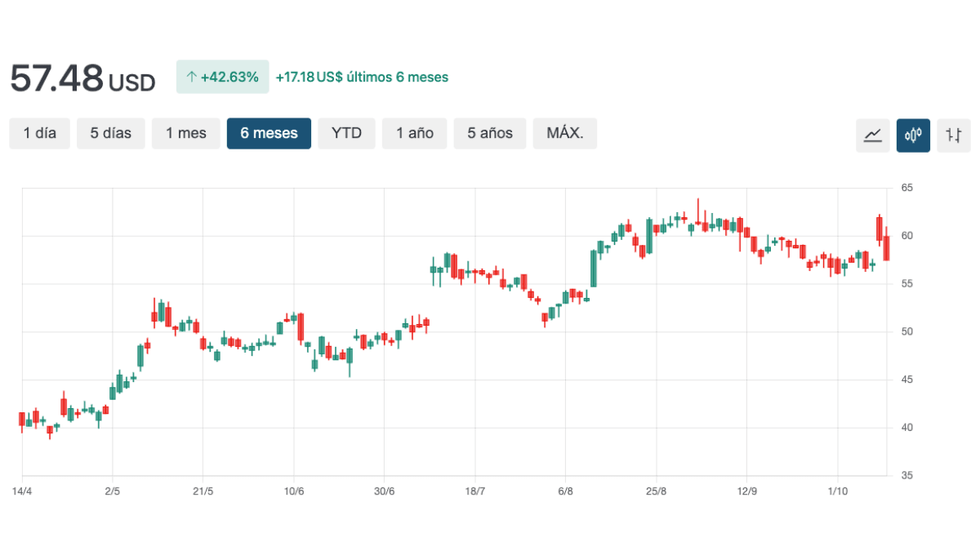The width and height of the screenshot is (980, 551).
Task: Click the +42.63% change badge
Action: point(222,78)
